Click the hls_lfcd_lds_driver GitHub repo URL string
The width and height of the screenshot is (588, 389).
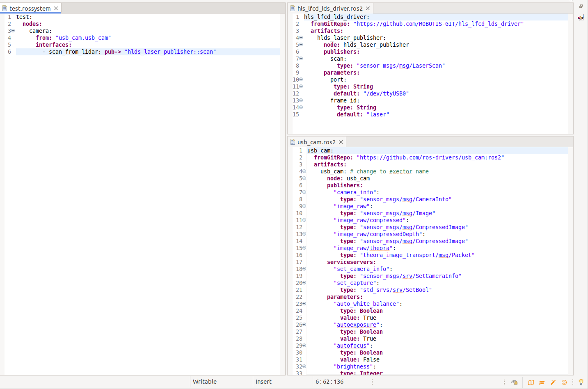coord(439,24)
